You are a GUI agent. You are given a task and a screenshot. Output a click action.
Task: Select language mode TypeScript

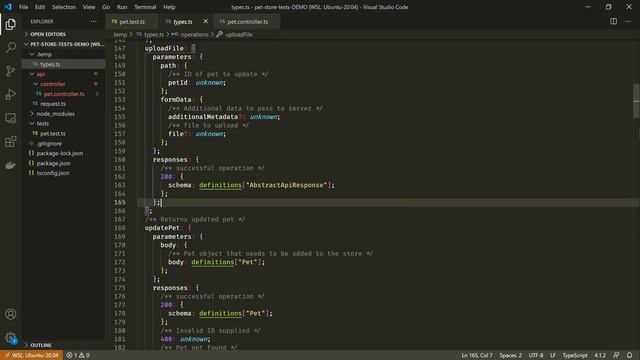tap(575, 355)
